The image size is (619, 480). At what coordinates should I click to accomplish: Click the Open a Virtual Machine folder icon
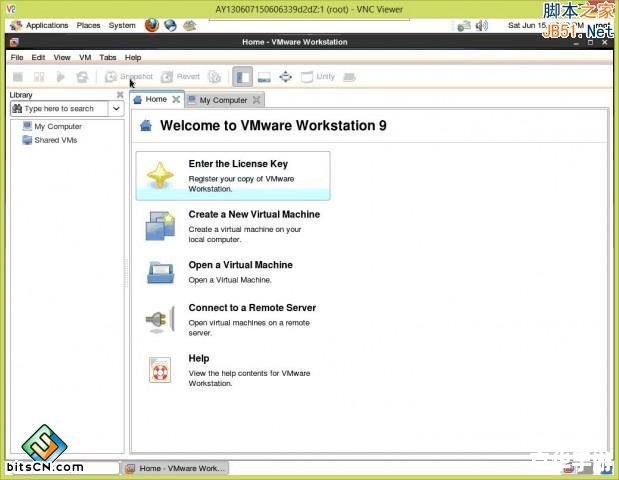160,272
